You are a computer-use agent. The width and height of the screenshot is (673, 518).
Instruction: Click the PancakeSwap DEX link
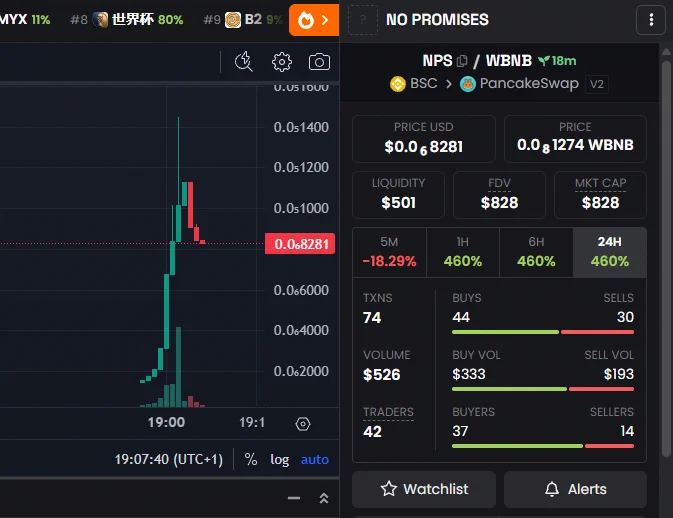pyautogui.click(x=519, y=84)
